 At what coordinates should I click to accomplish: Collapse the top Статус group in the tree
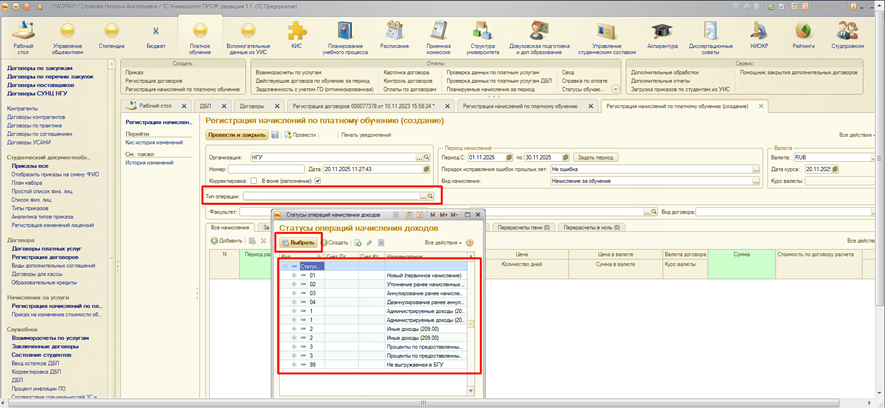[285, 266]
